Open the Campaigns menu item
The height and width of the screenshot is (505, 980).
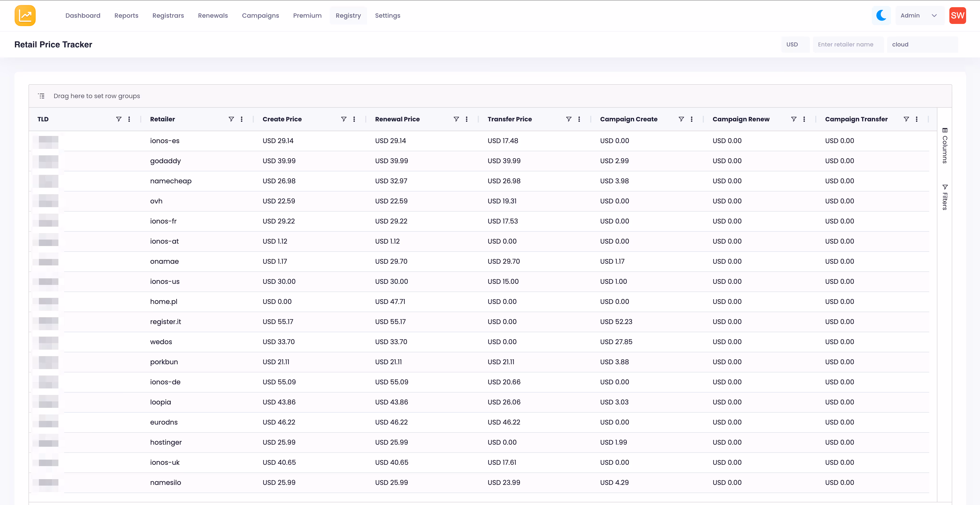[x=260, y=16]
